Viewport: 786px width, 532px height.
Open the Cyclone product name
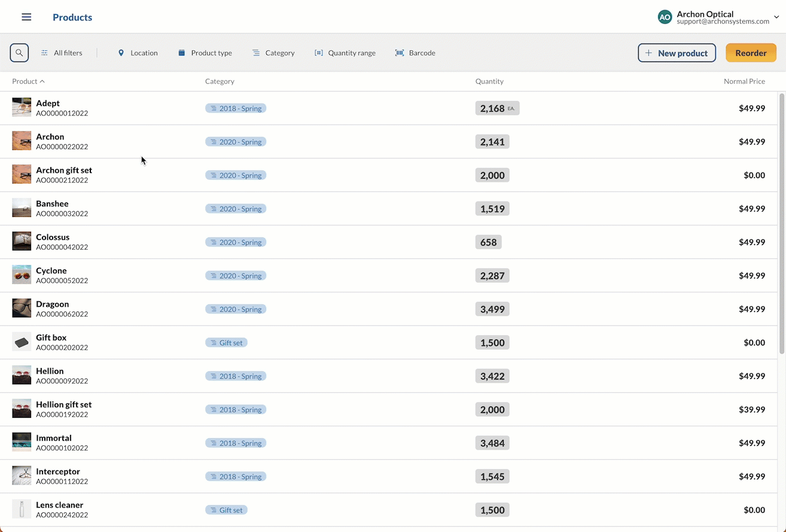click(x=51, y=271)
